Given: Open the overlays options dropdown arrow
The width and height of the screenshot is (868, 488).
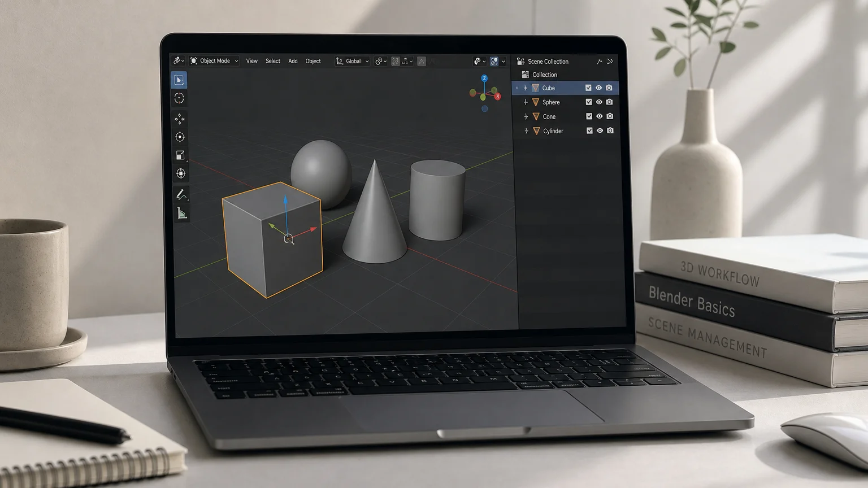Looking at the screenshot, I should coord(504,62).
